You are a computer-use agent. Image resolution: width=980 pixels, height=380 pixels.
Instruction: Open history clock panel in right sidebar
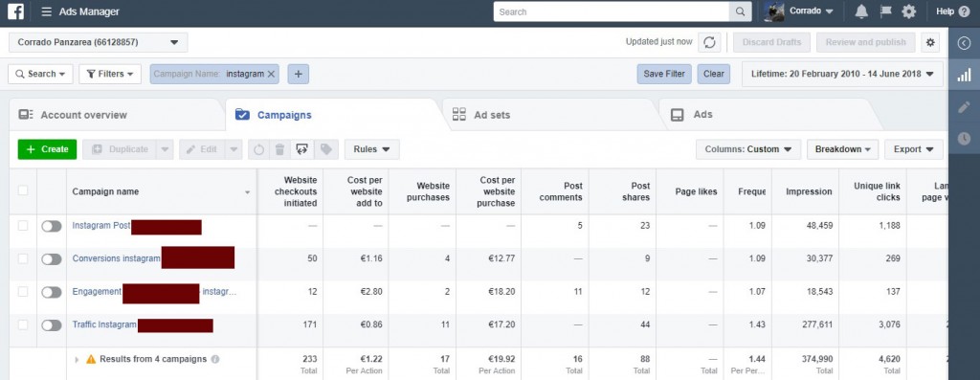click(x=964, y=139)
